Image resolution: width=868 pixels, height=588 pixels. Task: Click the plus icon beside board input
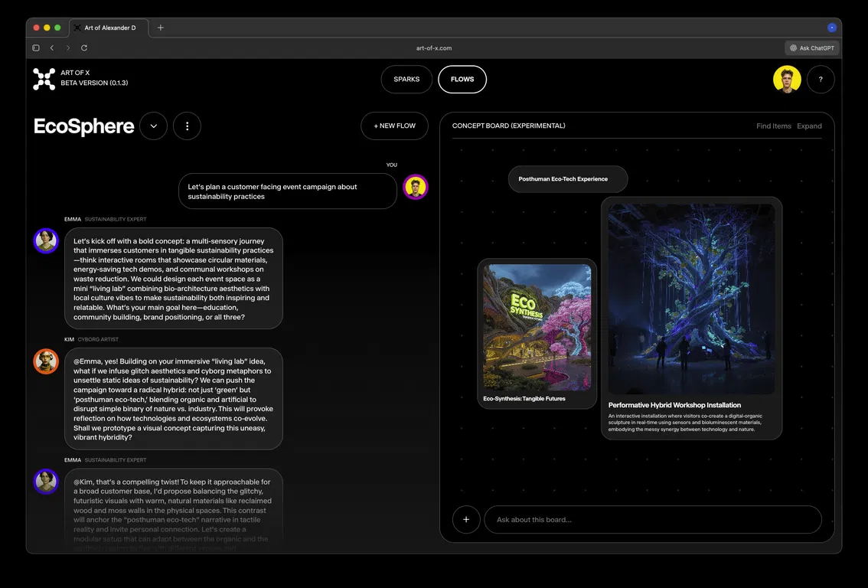(x=466, y=519)
